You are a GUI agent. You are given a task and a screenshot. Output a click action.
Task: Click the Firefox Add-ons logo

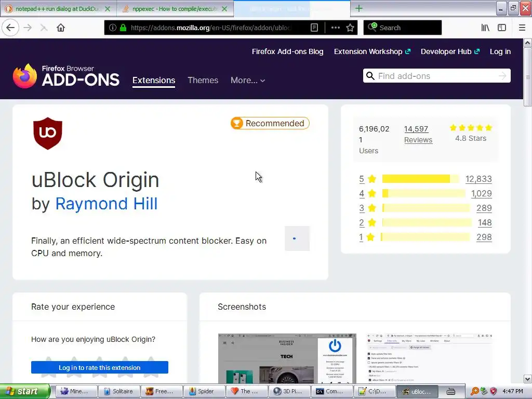pos(66,76)
